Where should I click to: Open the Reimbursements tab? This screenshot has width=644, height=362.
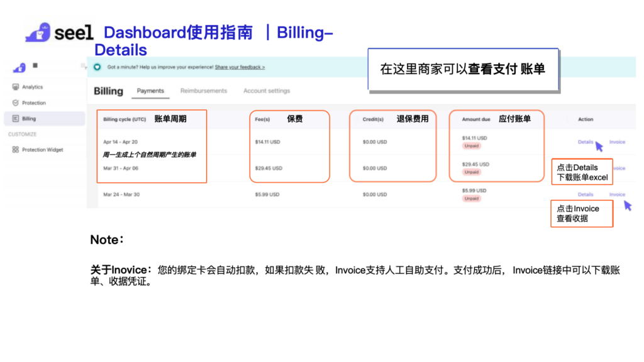coord(203,91)
